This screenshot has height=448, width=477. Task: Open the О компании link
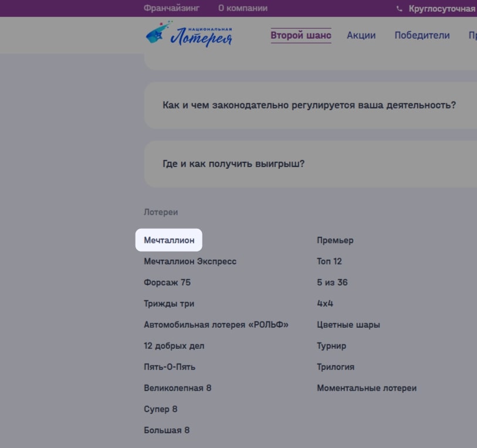(243, 8)
